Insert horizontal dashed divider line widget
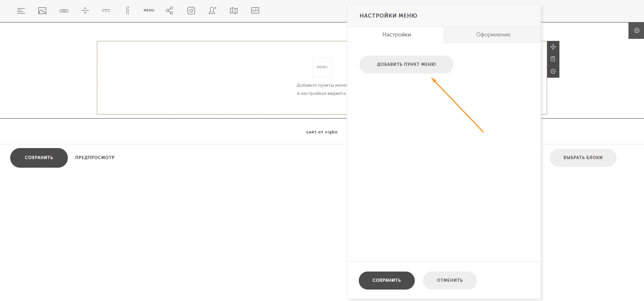644x301 pixels. (x=106, y=11)
